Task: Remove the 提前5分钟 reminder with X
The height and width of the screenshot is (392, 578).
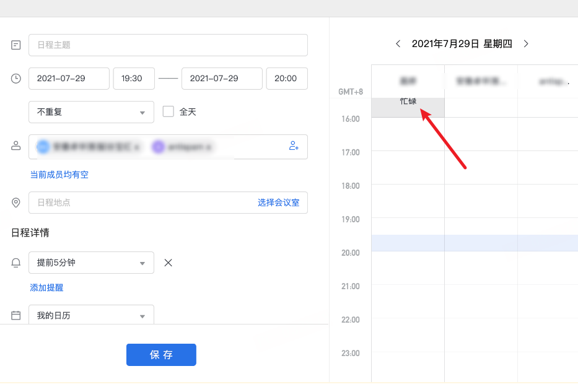Action: click(x=168, y=263)
